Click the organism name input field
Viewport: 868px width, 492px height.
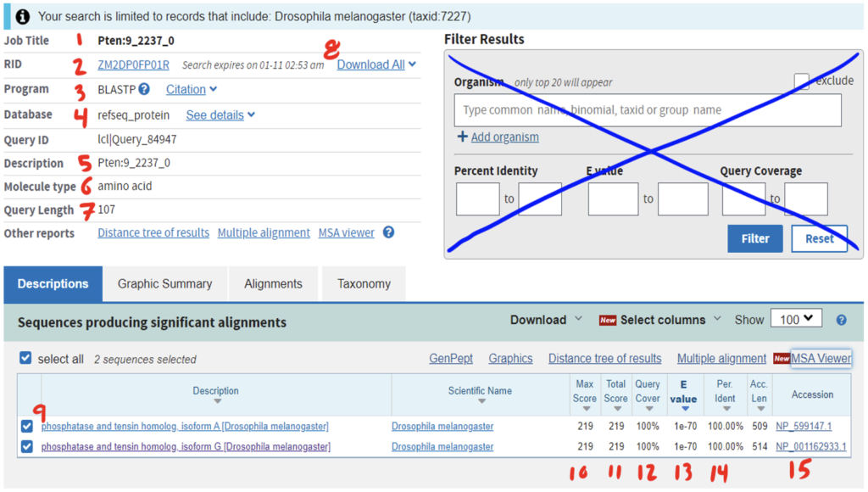click(648, 110)
